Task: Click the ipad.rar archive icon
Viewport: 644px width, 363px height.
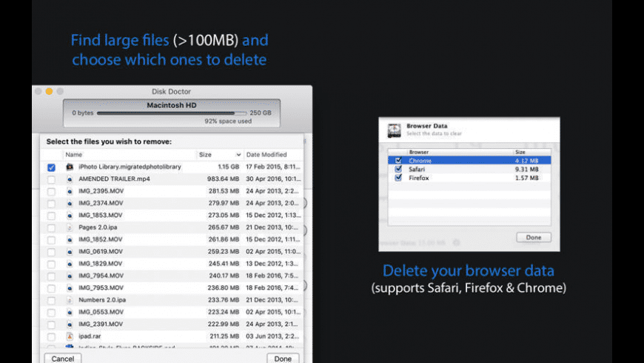Action: [x=70, y=336]
